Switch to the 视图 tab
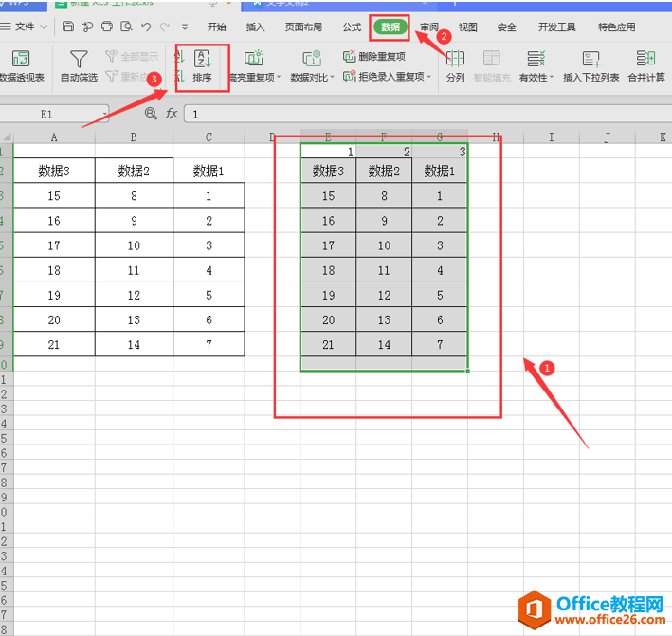Image resolution: width=672 pixels, height=636 pixels. click(x=467, y=27)
